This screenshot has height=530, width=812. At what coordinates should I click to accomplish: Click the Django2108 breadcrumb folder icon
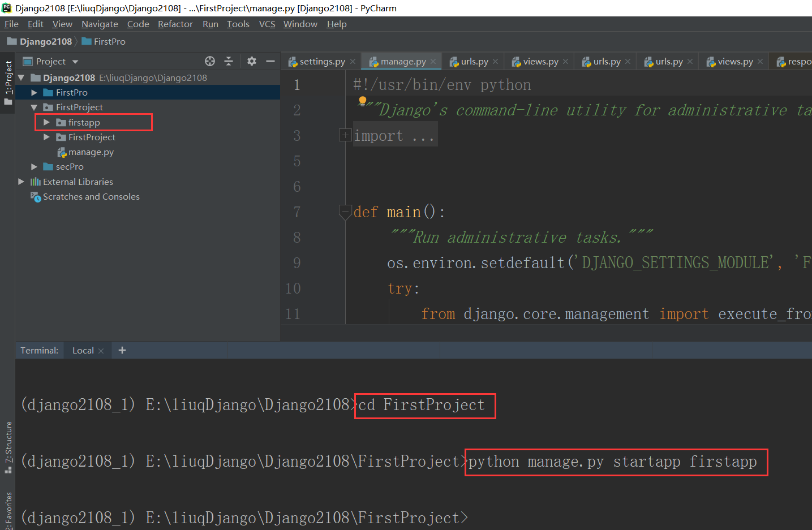[x=11, y=41]
